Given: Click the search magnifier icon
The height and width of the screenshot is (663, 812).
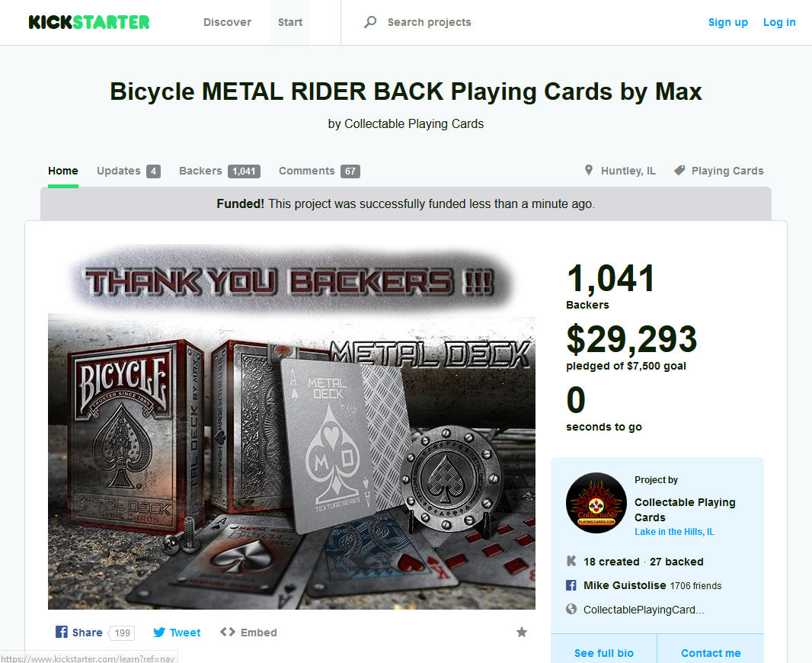Looking at the screenshot, I should 370,22.
